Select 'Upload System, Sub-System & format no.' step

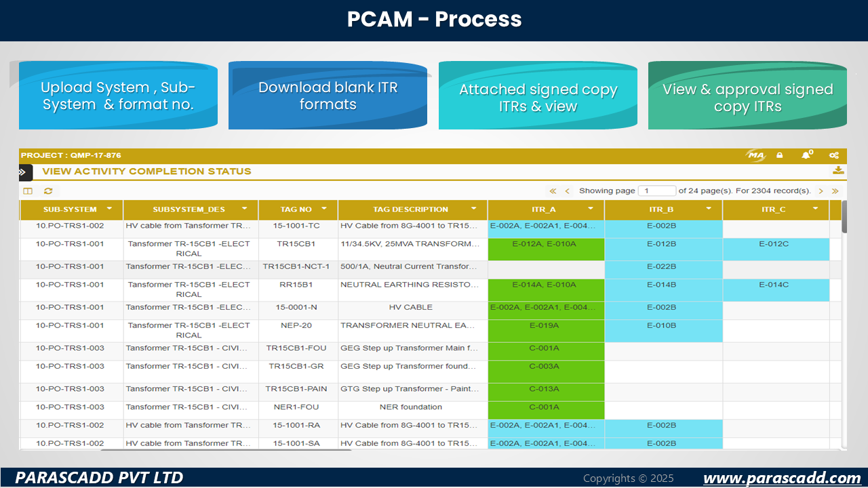tap(118, 96)
